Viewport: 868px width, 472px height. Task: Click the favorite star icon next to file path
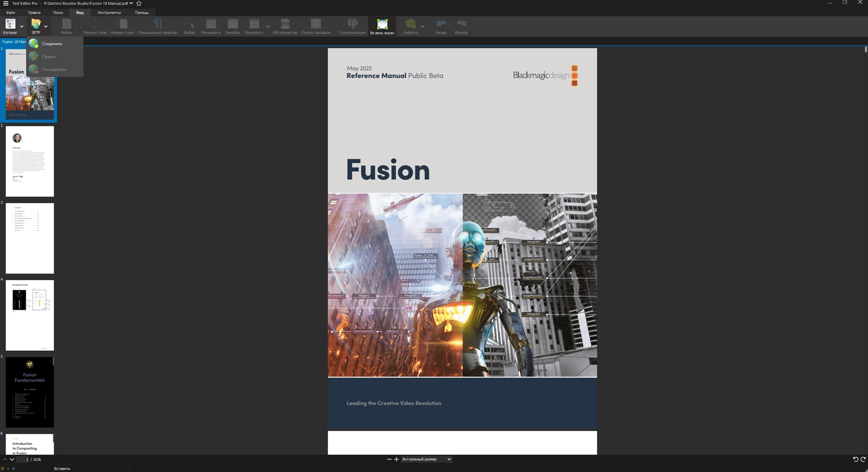[139, 3]
